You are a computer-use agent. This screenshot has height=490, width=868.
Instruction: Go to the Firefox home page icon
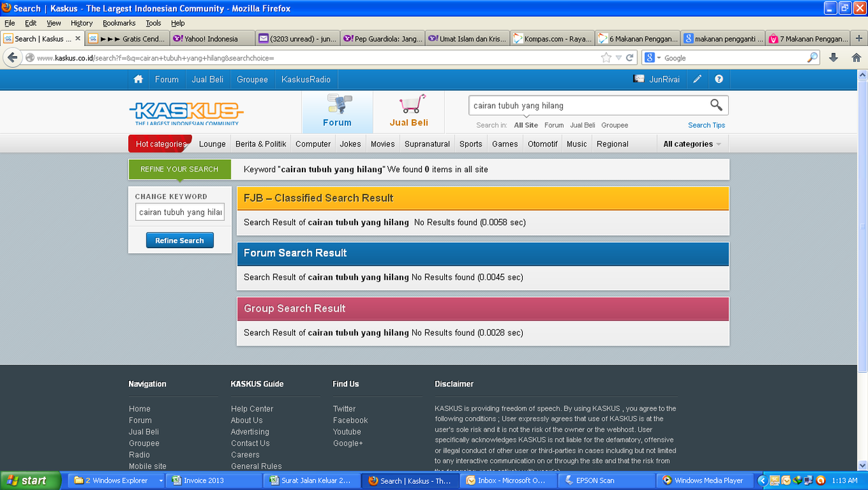(x=856, y=58)
